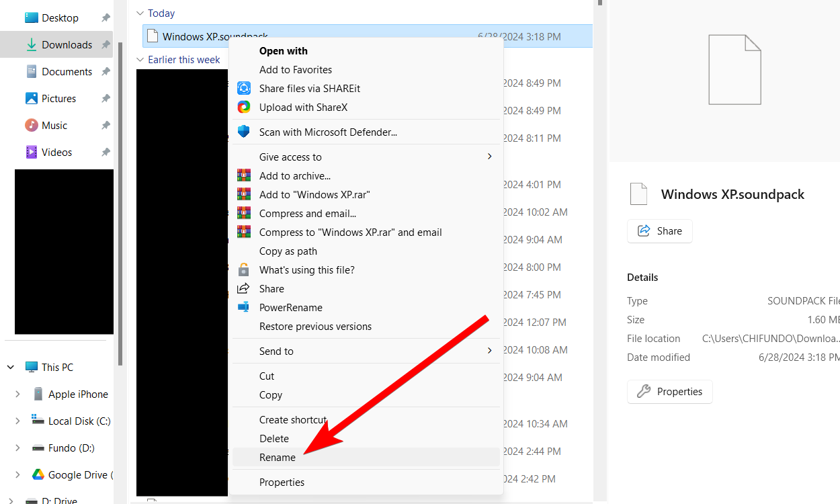
Task: Click the Share button in details pane
Action: coord(660,230)
